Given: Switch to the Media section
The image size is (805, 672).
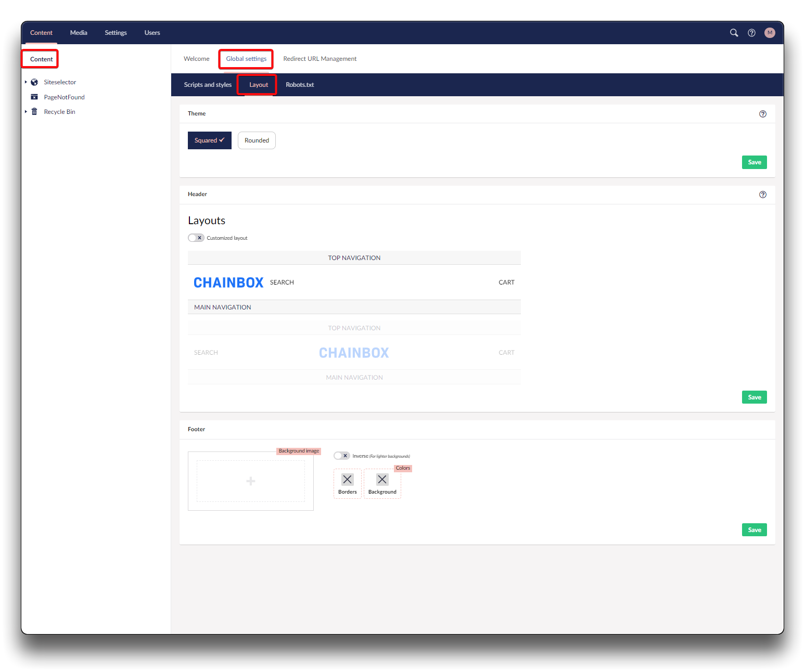Looking at the screenshot, I should tap(79, 33).
